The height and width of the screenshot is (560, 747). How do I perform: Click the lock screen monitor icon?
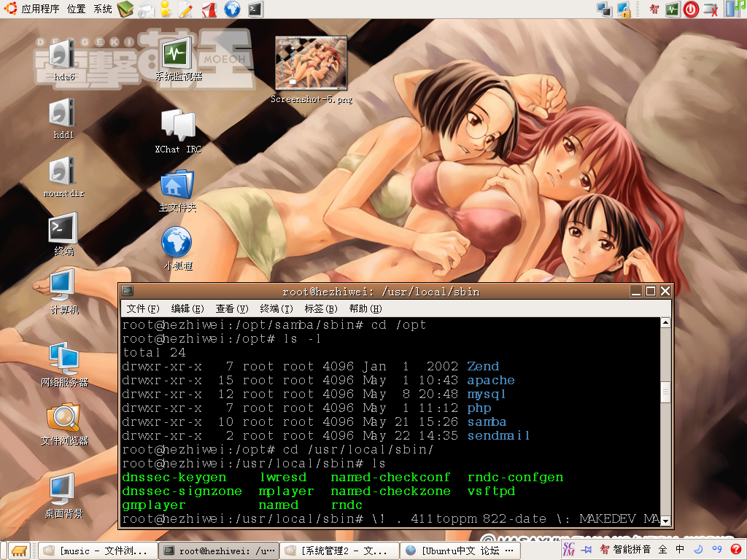click(x=624, y=9)
